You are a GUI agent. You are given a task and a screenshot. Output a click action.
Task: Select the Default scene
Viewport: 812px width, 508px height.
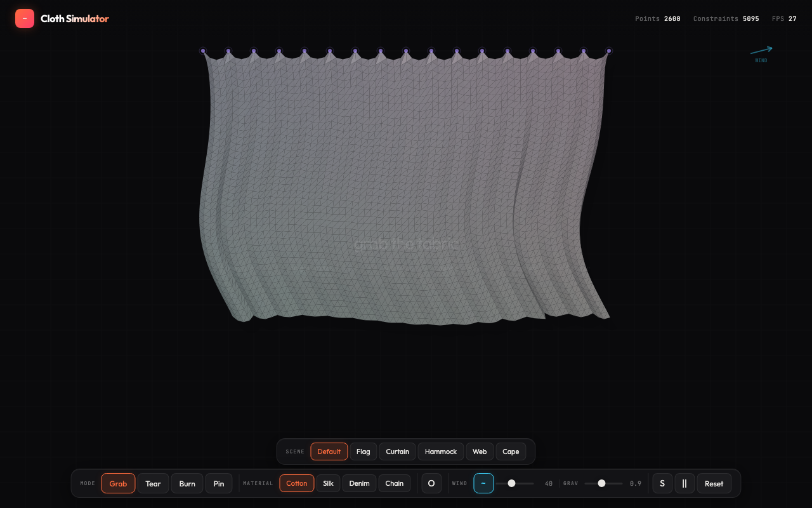click(x=329, y=451)
